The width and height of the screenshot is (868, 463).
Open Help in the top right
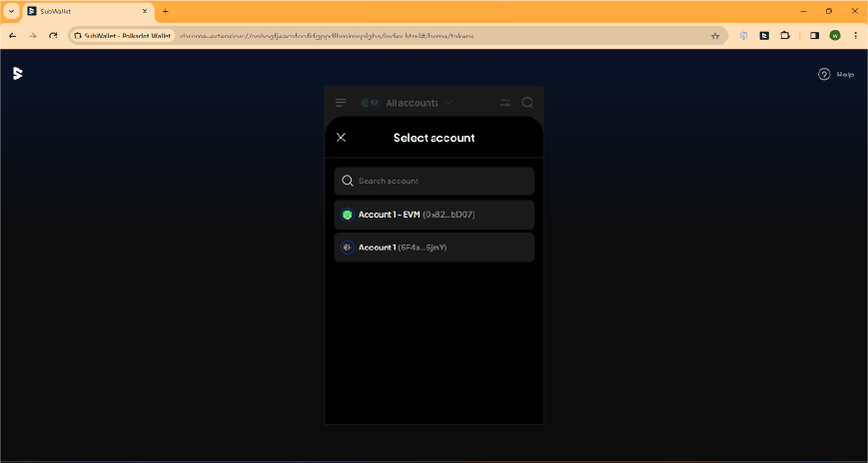[836, 74]
